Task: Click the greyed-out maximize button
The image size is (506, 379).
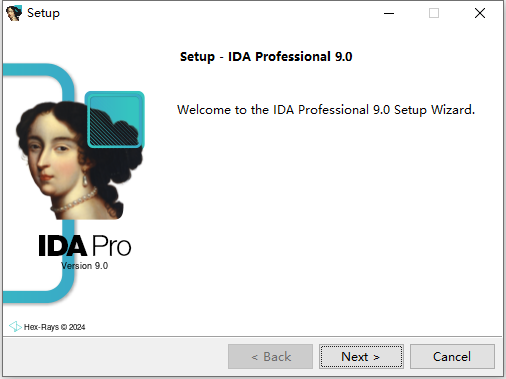Action: click(434, 13)
